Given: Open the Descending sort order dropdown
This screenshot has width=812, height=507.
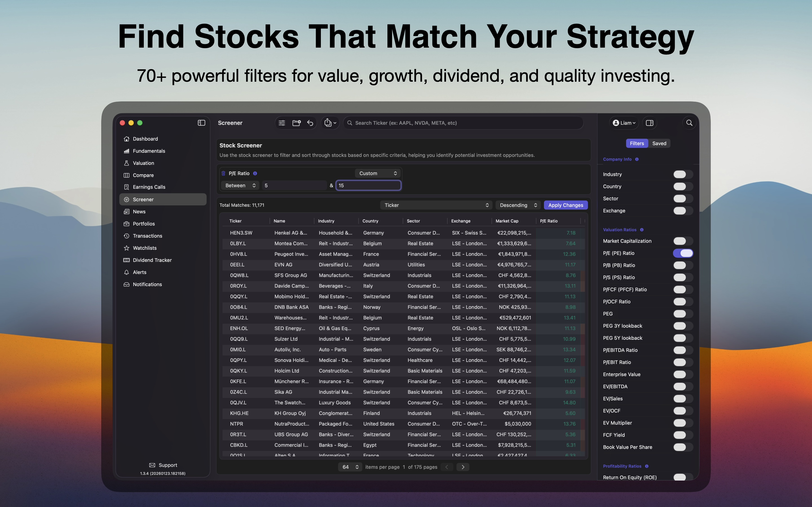Looking at the screenshot, I should tap(517, 205).
